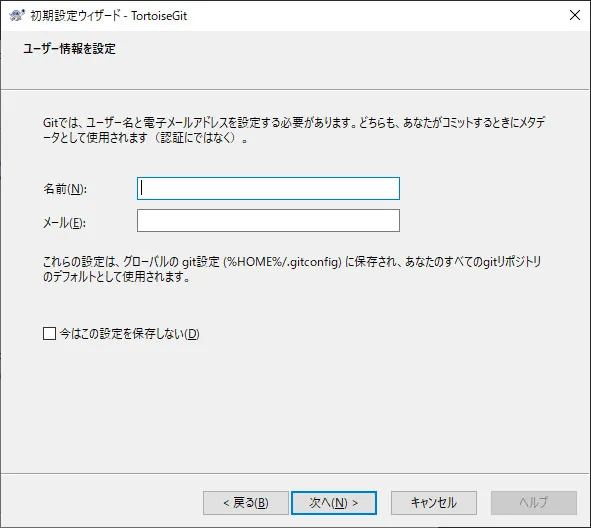Screen dimensions: 591x528
Task: Click the デフォルトとして使用されます text line
Action: (x=116, y=277)
